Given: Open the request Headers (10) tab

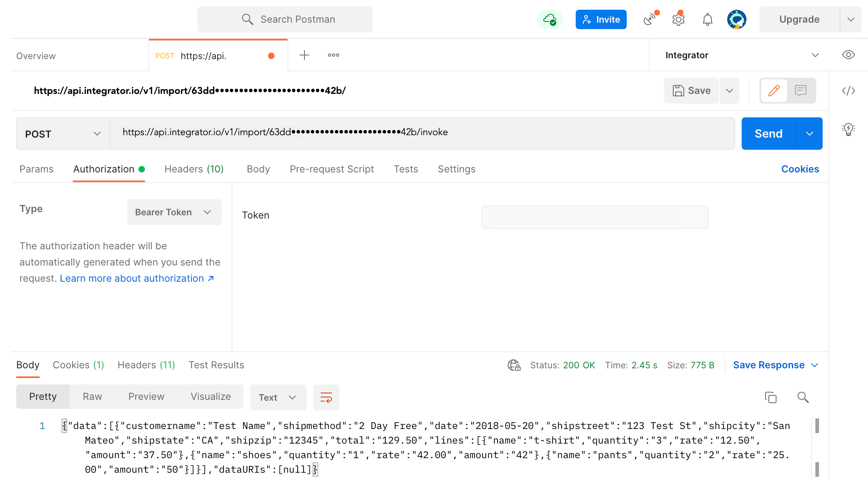Looking at the screenshot, I should [194, 169].
